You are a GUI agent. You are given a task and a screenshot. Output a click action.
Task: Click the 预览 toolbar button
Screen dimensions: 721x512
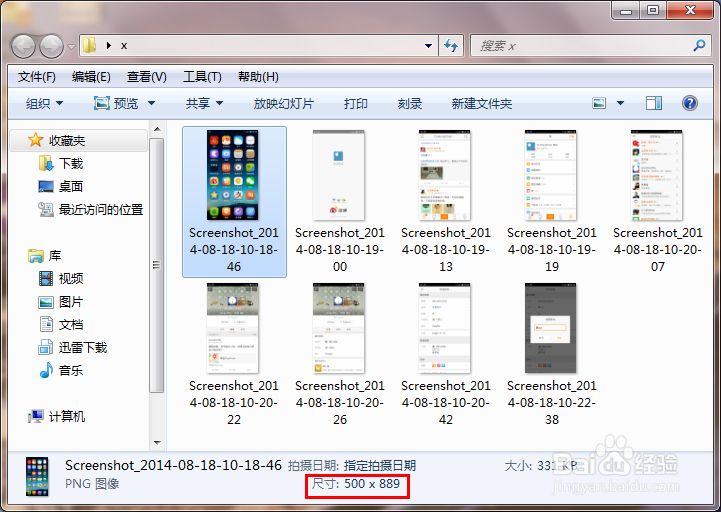click(x=116, y=104)
